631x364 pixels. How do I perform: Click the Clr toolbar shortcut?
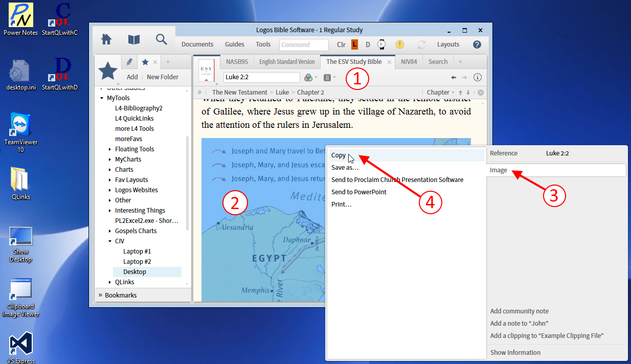tap(341, 44)
